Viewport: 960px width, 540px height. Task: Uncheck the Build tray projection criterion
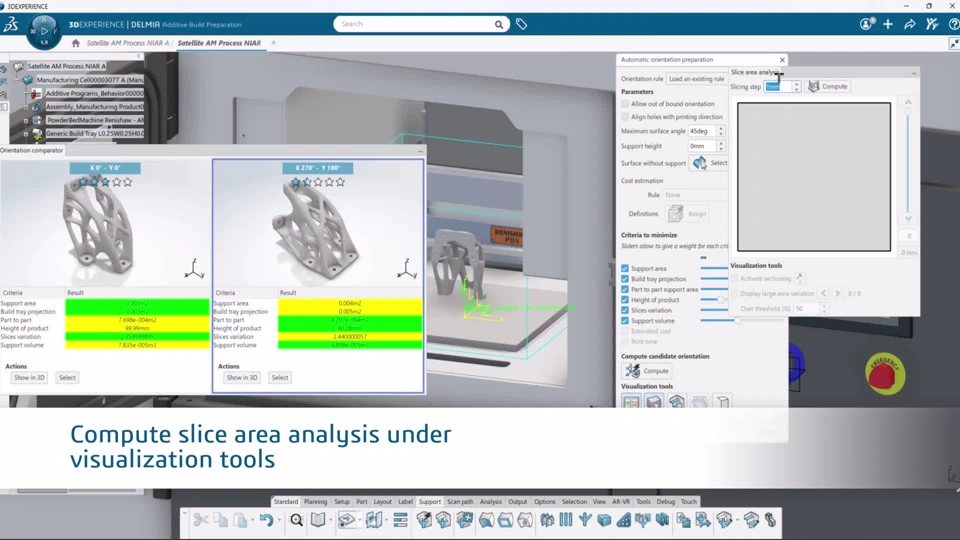coord(625,279)
